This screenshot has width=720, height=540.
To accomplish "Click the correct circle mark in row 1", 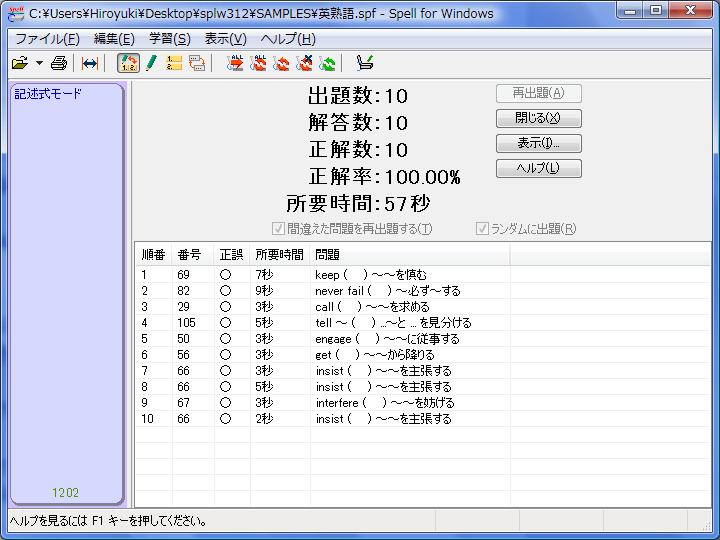I will (225, 275).
